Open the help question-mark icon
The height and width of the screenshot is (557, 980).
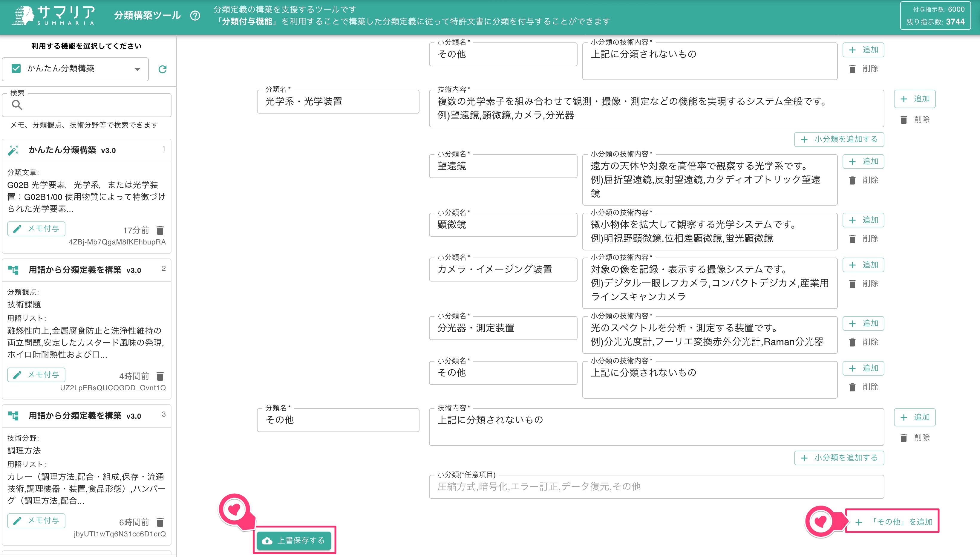click(195, 16)
